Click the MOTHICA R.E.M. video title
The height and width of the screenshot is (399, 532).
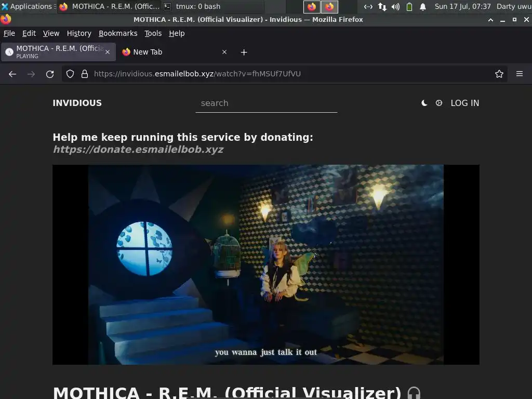[x=227, y=393]
